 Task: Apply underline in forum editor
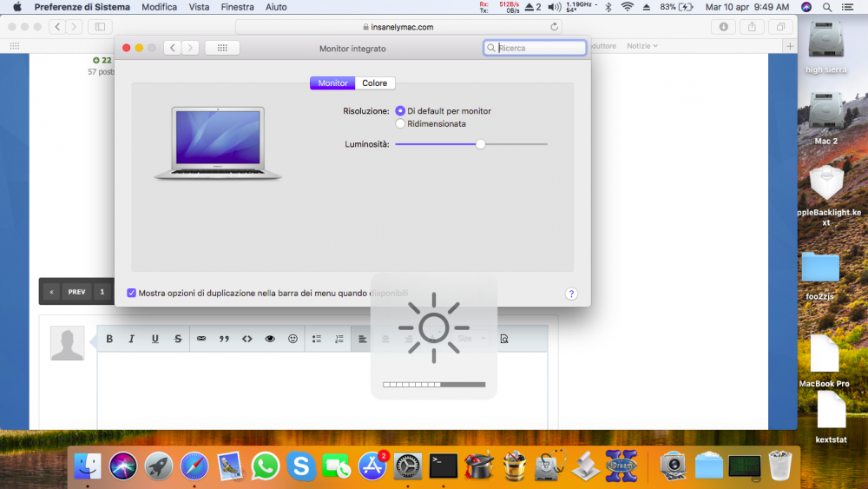tap(155, 339)
